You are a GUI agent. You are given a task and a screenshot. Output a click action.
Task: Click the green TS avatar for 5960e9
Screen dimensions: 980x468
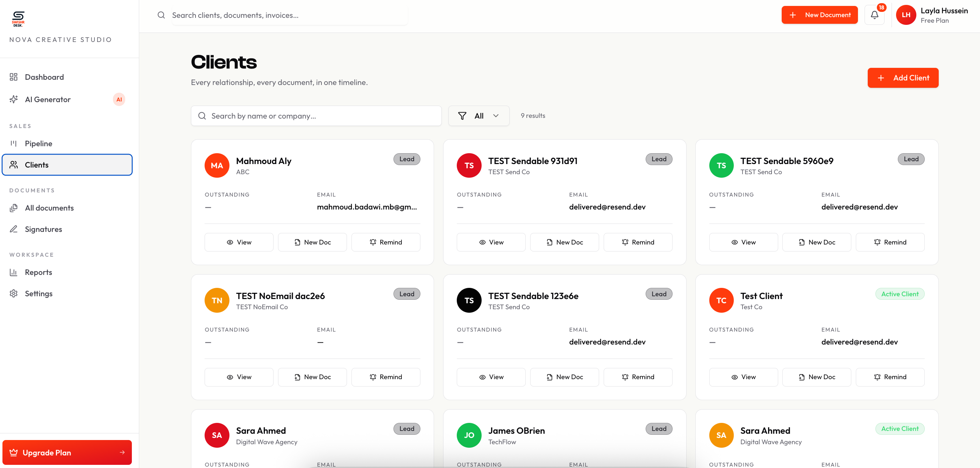(x=721, y=165)
